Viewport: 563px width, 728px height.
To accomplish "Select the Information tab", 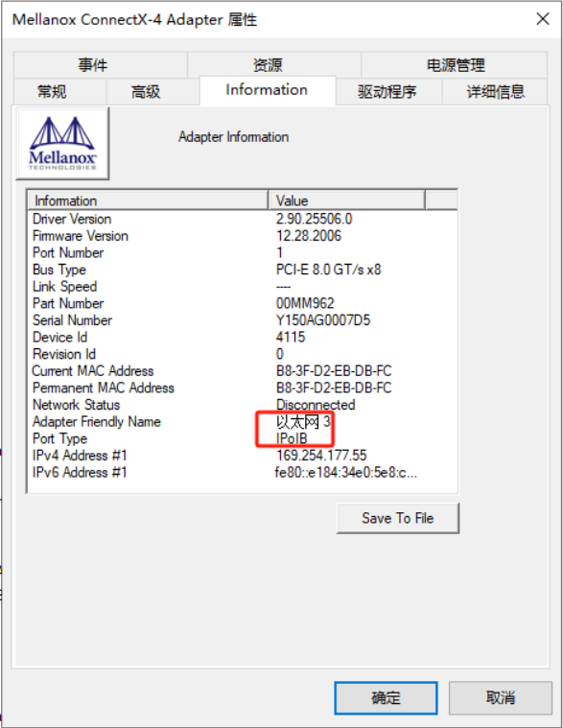I will click(x=268, y=90).
